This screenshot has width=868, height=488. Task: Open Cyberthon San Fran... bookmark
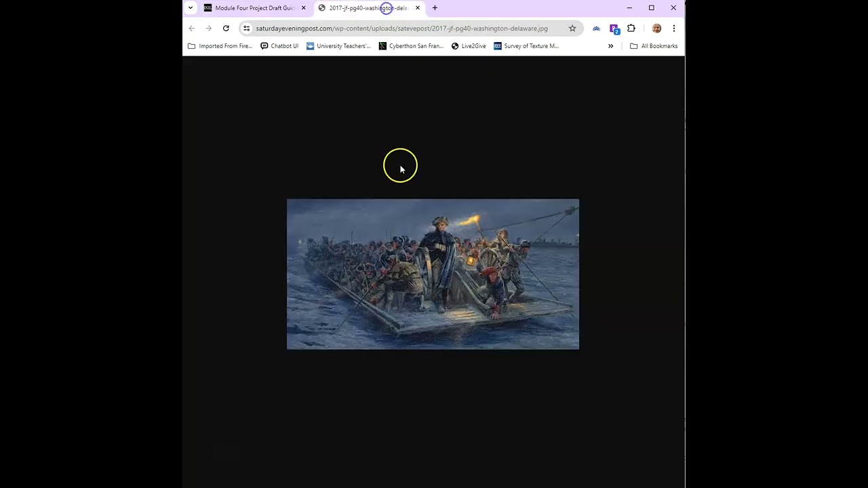411,46
